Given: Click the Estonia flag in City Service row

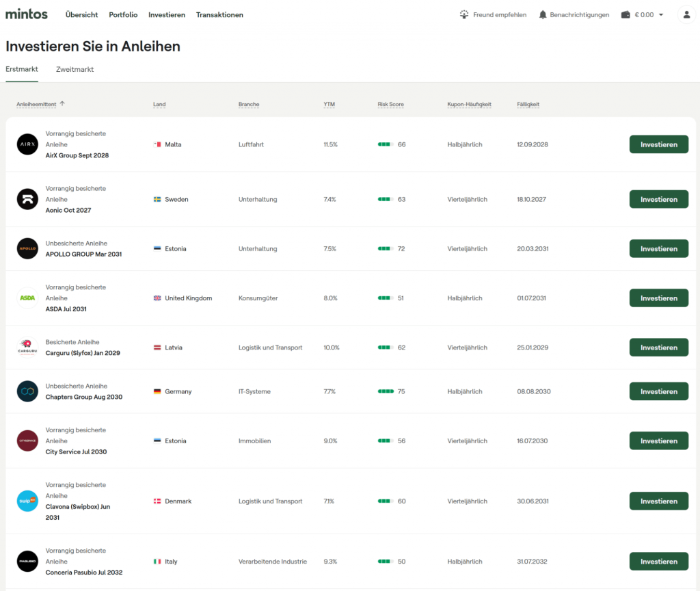Looking at the screenshot, I should coord(157,441).
